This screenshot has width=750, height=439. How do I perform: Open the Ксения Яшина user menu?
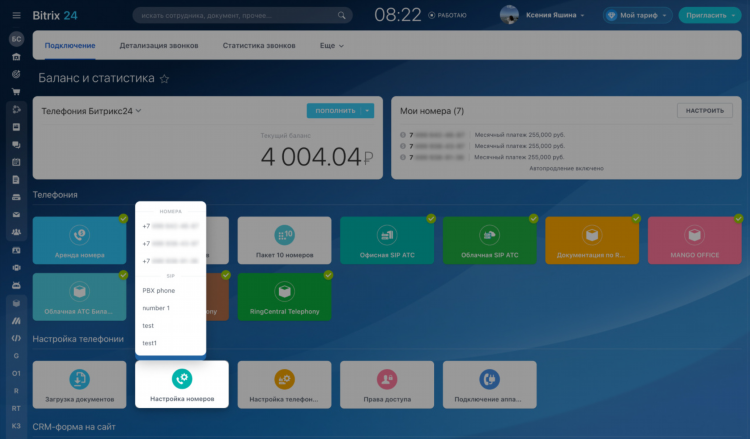(x=555, y=15)
